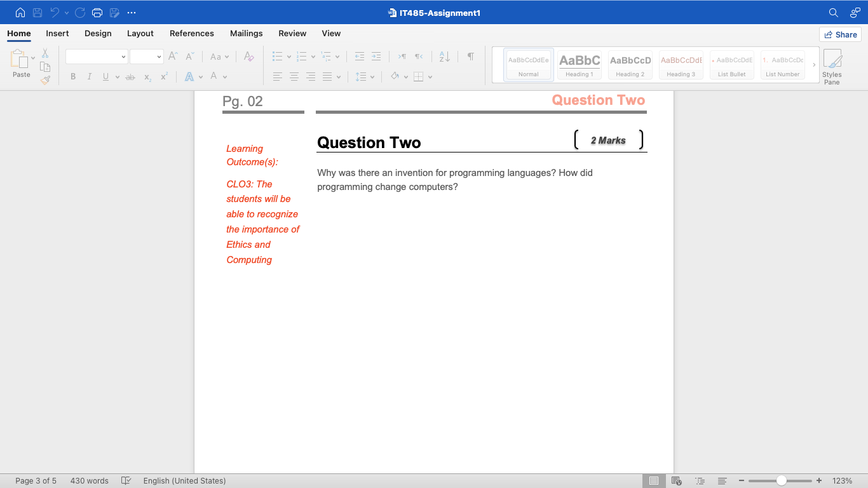
Task: Click the Share button
Action: (x=840, y=34)
